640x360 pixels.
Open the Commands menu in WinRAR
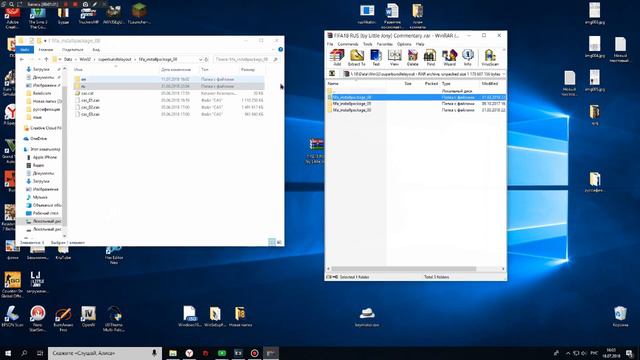pyautogui.click(x=348, y=44)
